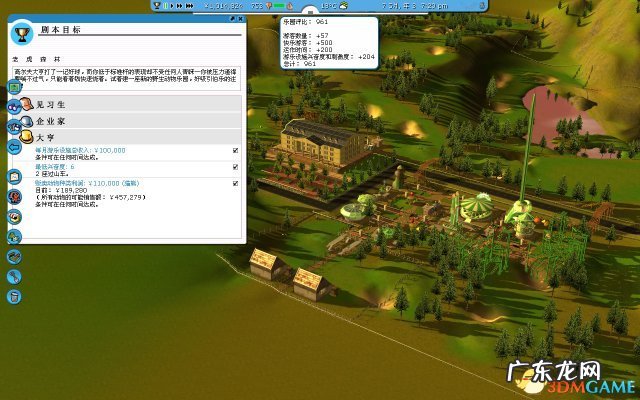Click the +204 ride excitement line in tooltip
The height and width of the screenshot is (400, 640).
click(329, 57)
